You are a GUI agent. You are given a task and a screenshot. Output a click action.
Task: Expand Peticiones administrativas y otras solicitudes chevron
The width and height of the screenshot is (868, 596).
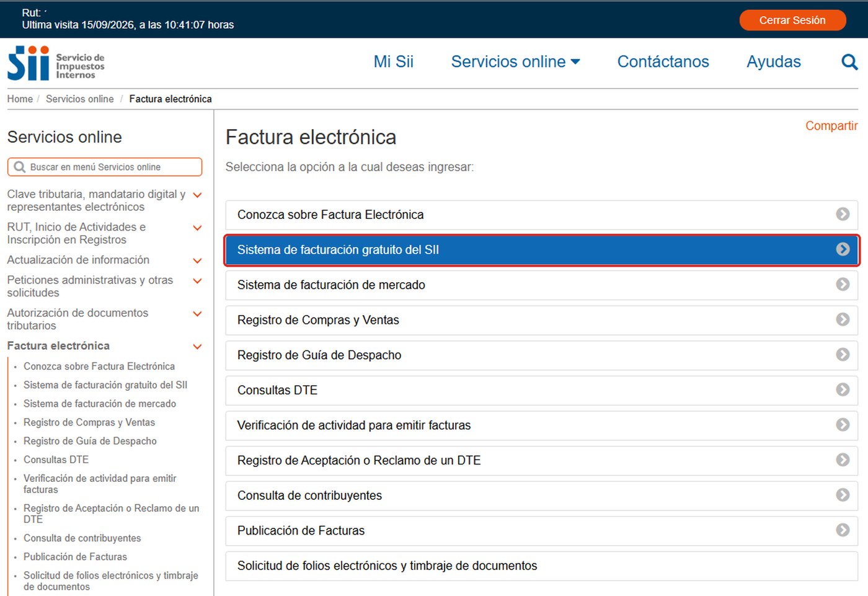coord(198,282)
